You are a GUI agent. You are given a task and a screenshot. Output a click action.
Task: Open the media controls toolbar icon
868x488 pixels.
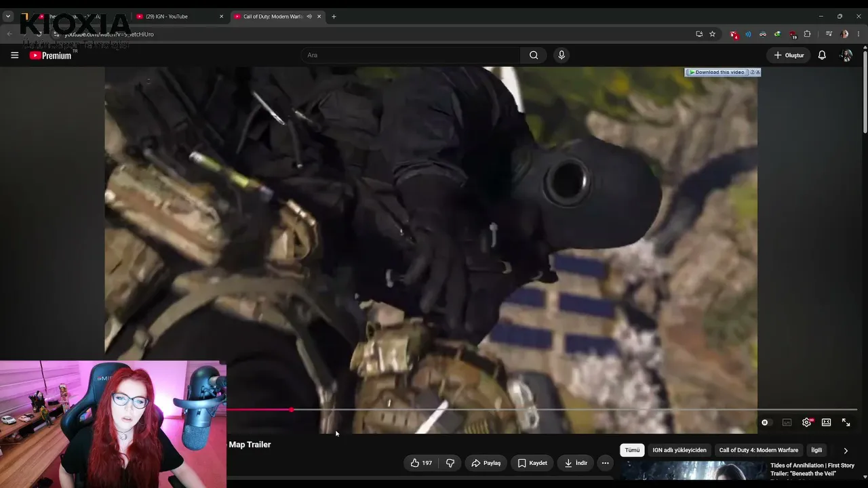829,34
